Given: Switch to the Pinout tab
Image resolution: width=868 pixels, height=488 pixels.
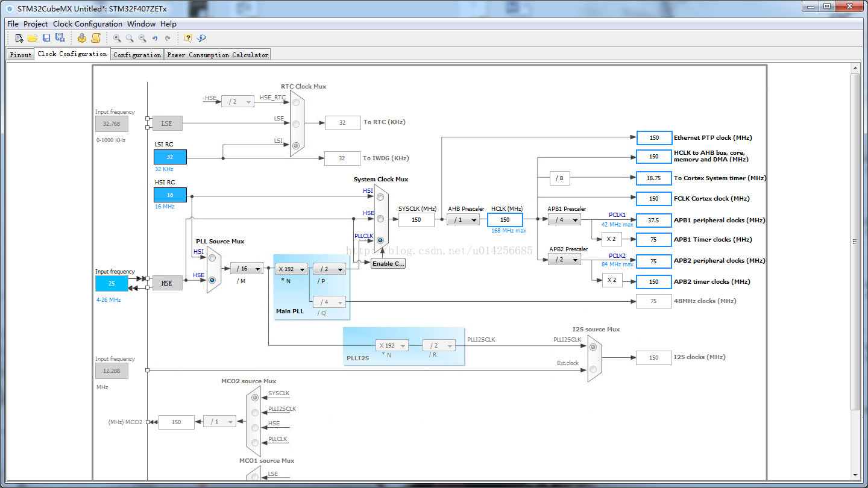Looking at the screenshot, I should click(x=20, y=55).
